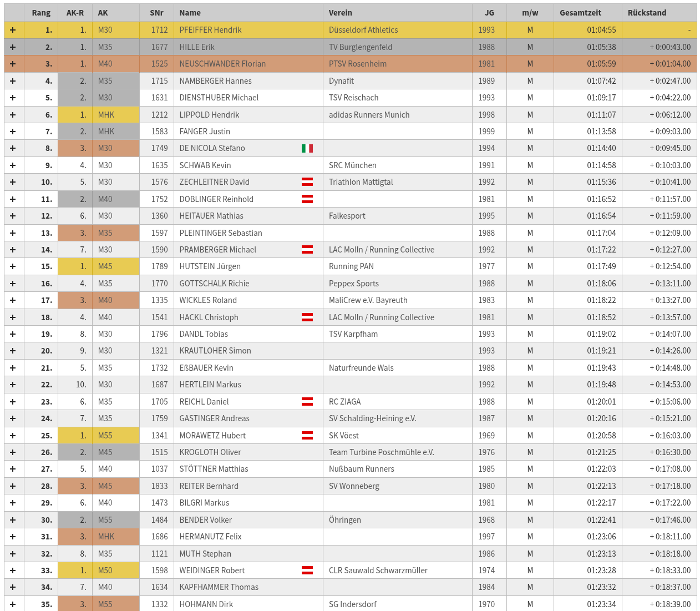The height and width of the screenshot is (611, 700).
Task: Click the plus icon for WEIDINGER Robert
Action: (13, 570)
